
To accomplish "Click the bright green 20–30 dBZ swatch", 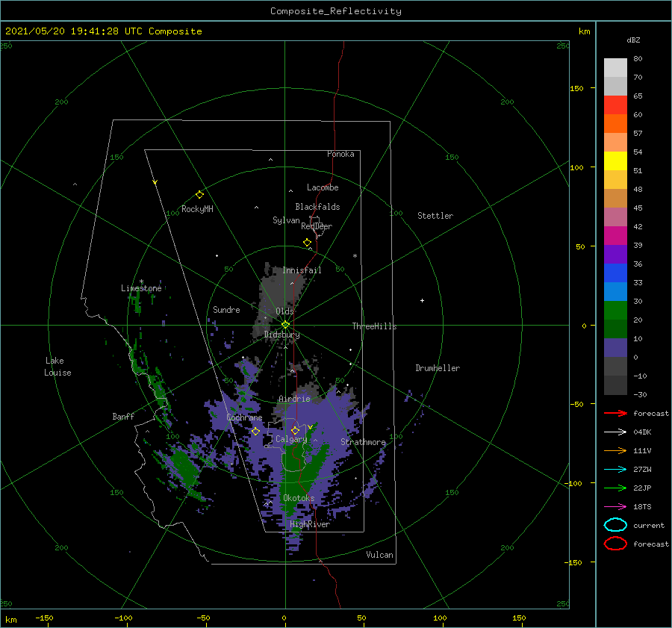I will point(615,311).
